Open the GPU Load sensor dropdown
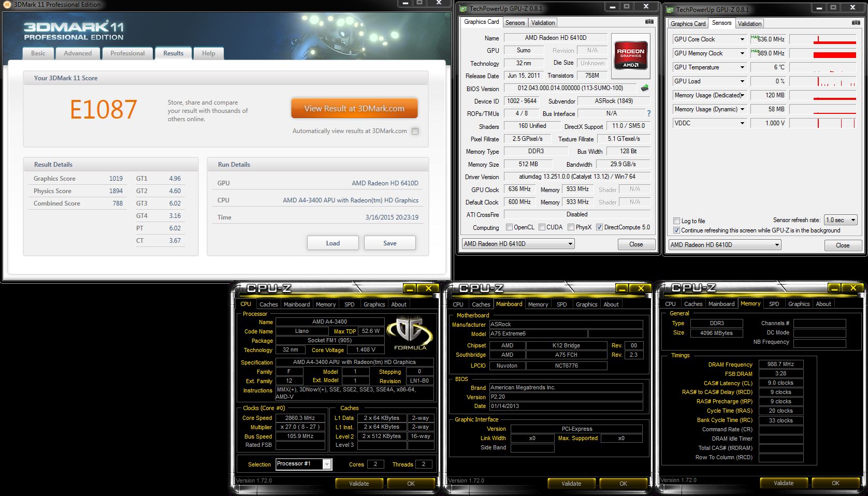The height and width of the screenshot is (496, 868). click(x=742, y=81)
